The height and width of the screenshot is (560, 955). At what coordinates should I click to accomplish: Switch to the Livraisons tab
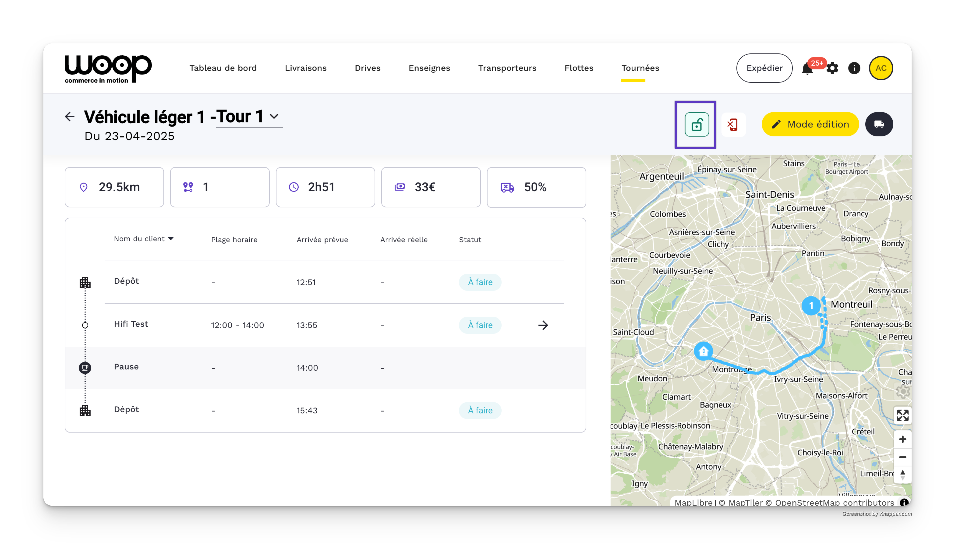click(305, 68)
